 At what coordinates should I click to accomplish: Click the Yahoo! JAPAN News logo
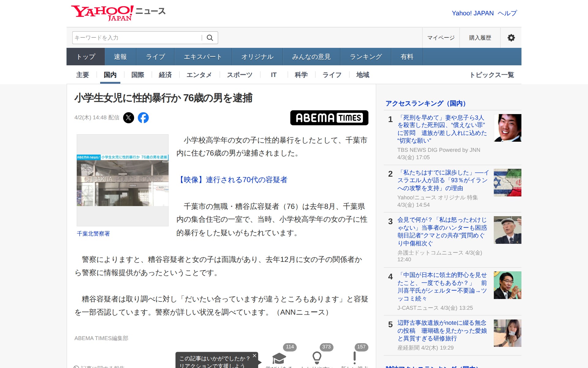pyautogui.click(x=118, y=13)
